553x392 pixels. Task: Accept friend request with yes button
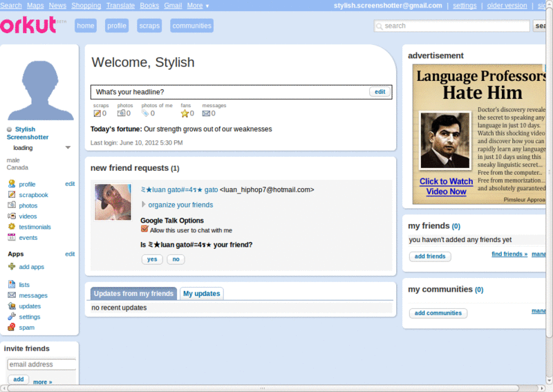point(152,259)
